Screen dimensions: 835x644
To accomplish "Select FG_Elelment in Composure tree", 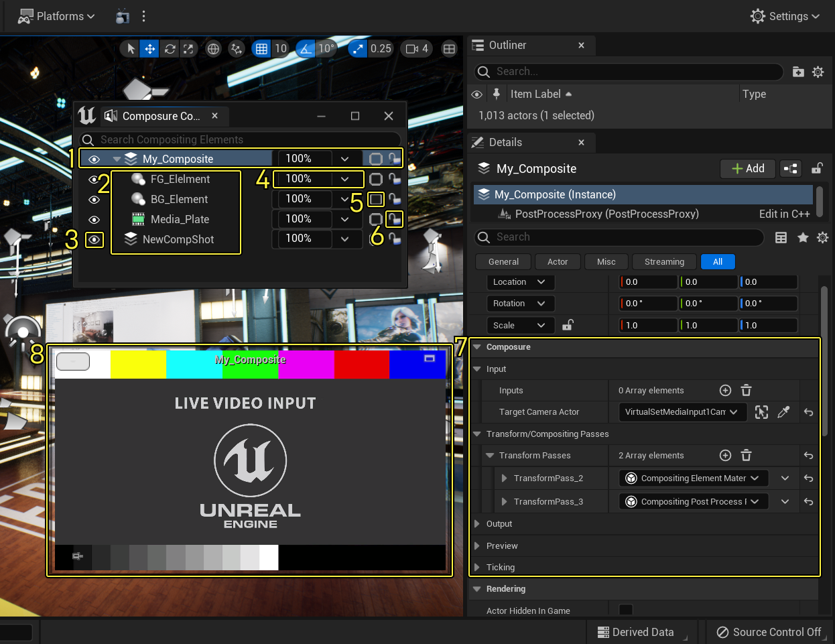I will coord(180,179).
